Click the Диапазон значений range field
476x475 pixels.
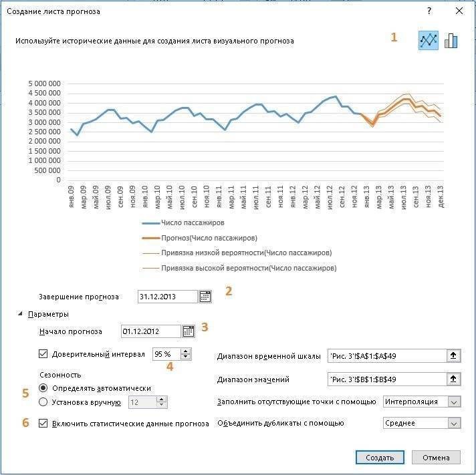tap(387, 379)
